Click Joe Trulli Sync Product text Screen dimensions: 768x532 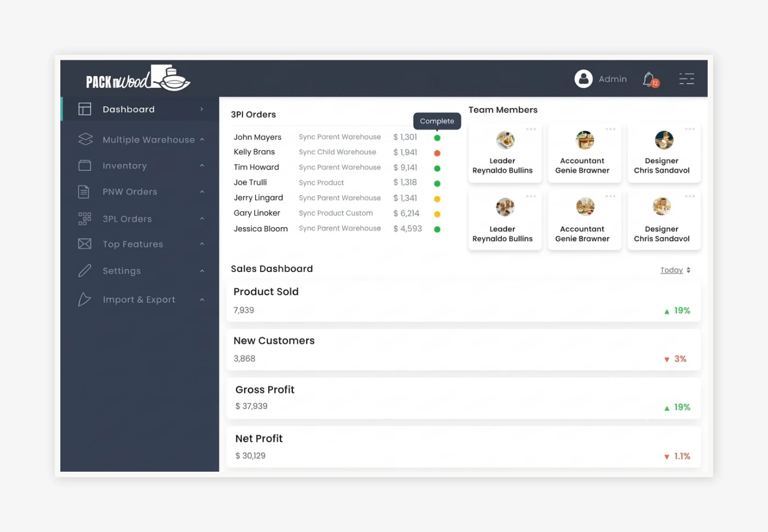tap(321, 183)
